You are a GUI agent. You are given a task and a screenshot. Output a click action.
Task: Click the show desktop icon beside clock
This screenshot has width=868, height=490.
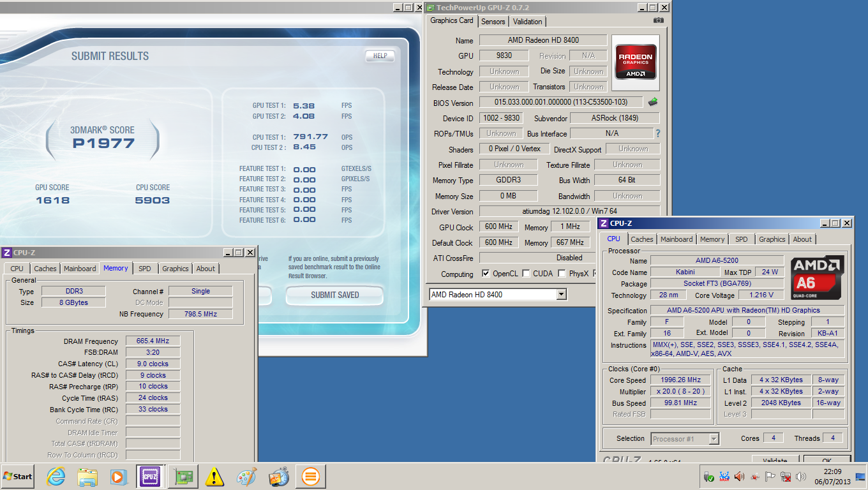pos(860,477)
